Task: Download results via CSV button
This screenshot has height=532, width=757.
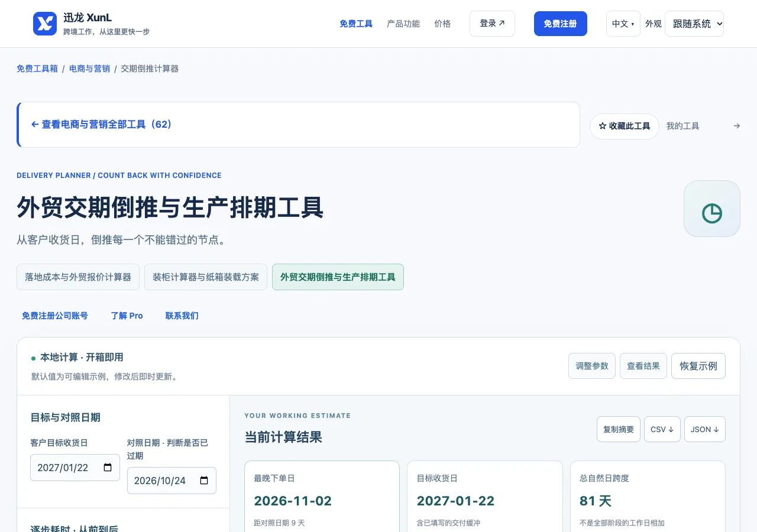Action: [662, 429]
